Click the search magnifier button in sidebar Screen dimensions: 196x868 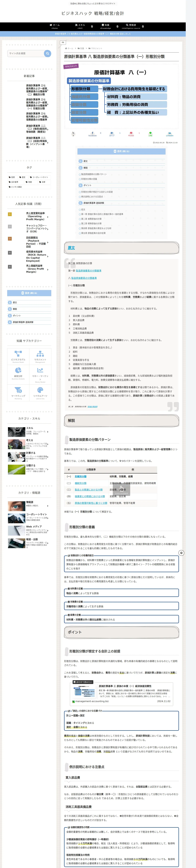pyautogui.click(x=47, y=53)
